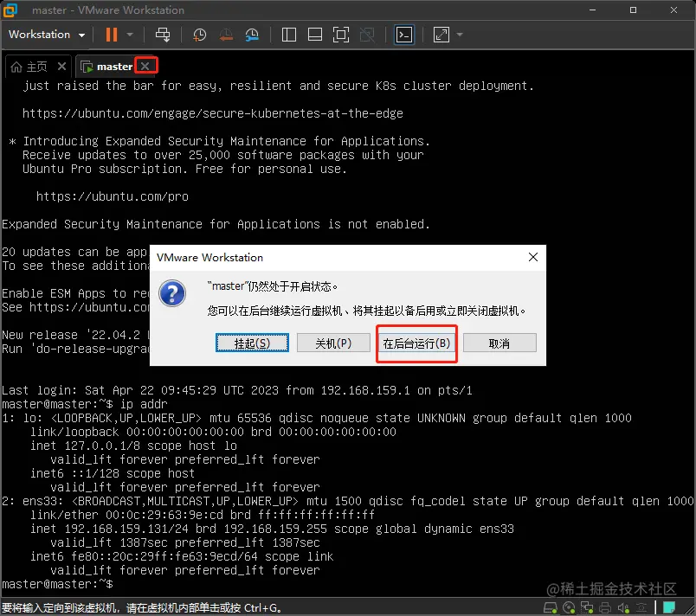Image resolution: width=696 pixels, height=616 pixels.
Task: Click the VMware home icon in title bar
Action: point(10,10)
